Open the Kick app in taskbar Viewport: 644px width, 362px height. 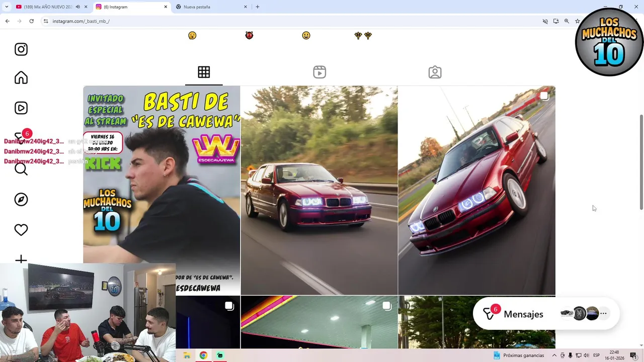[220, 355]
